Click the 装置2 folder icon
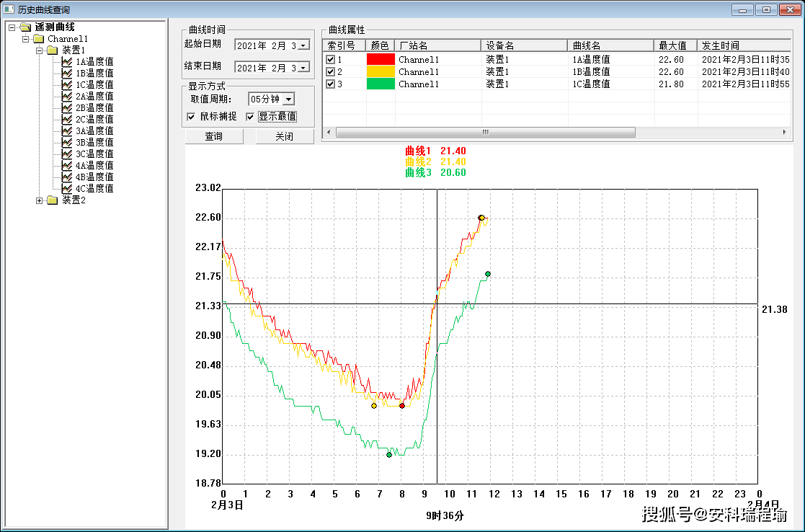Image resolution: width=805 pixels, height=532 pixels. (x=52, y=200)
